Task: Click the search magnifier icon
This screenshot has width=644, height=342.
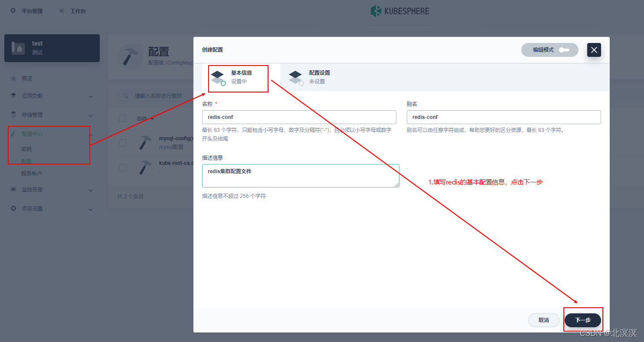Action: [x=126, y=95]
